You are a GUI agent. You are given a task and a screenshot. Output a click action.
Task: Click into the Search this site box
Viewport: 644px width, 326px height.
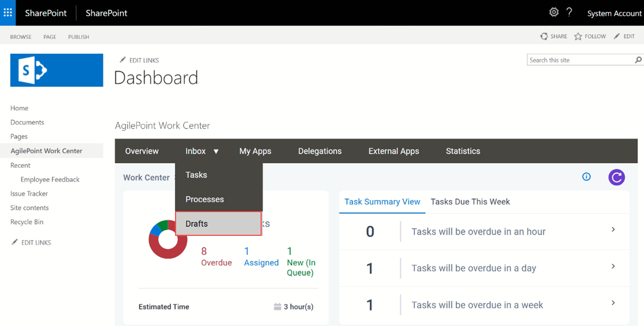coord(581,60)
